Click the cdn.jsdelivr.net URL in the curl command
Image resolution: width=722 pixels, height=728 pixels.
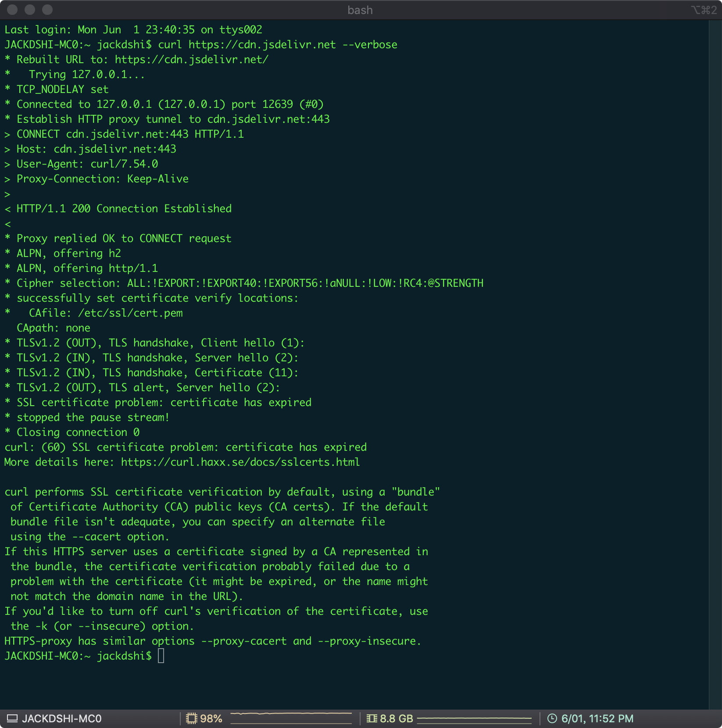pos(261,44)
